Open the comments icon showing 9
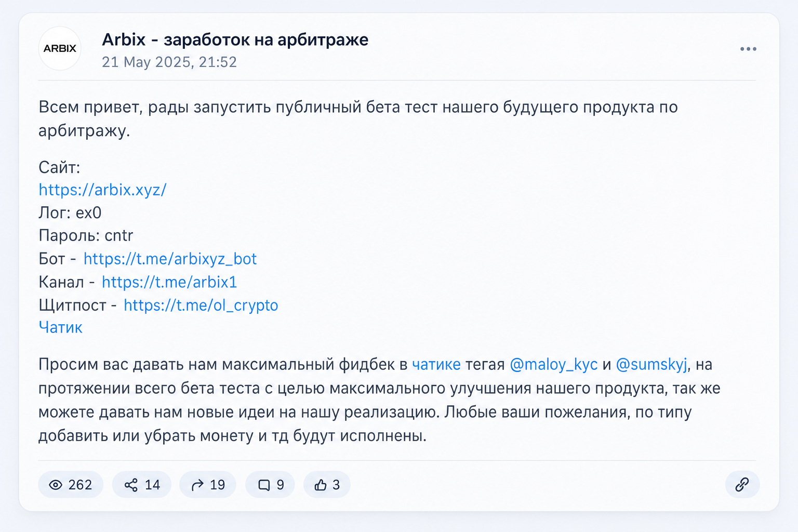The width and height of the screenshot is (798, 532). pyautogui.click(x=264, y=485)
